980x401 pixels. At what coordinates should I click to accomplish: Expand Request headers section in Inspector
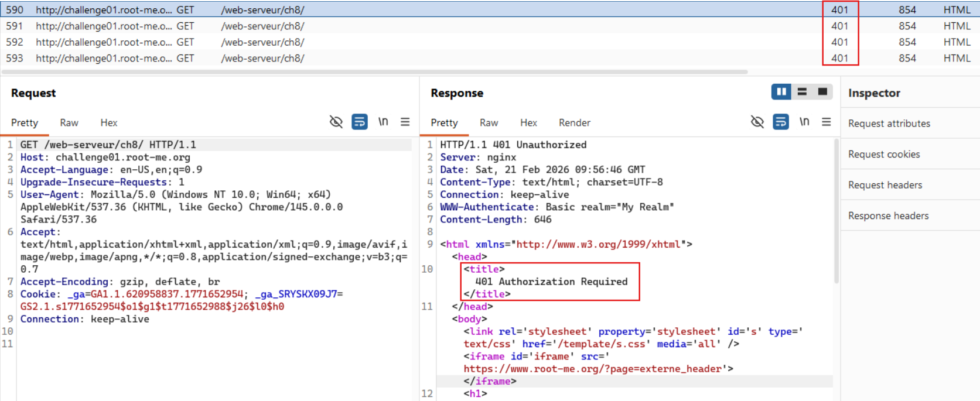885,185
